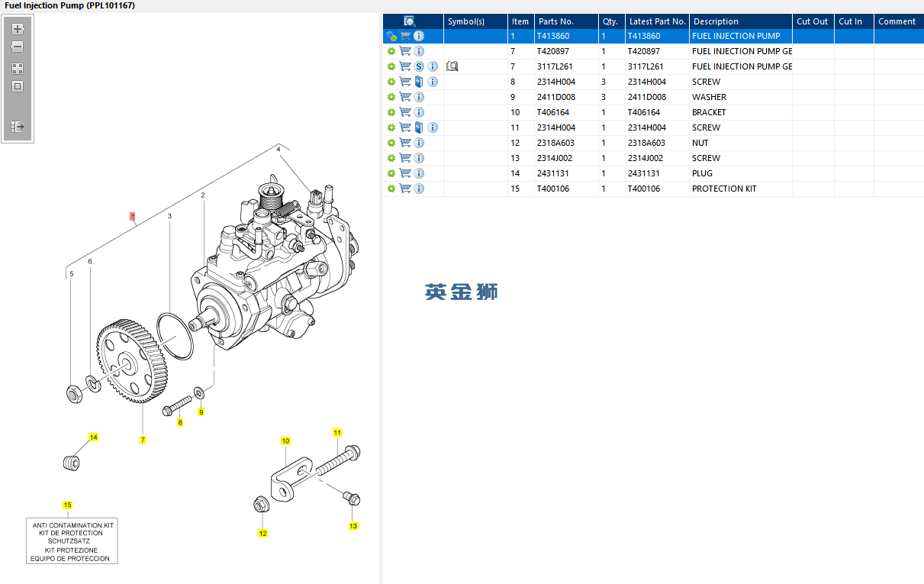This screenshot has width=924, height=584.
Task: Open info for nut 2318A603
Action: tap(419, 143)
